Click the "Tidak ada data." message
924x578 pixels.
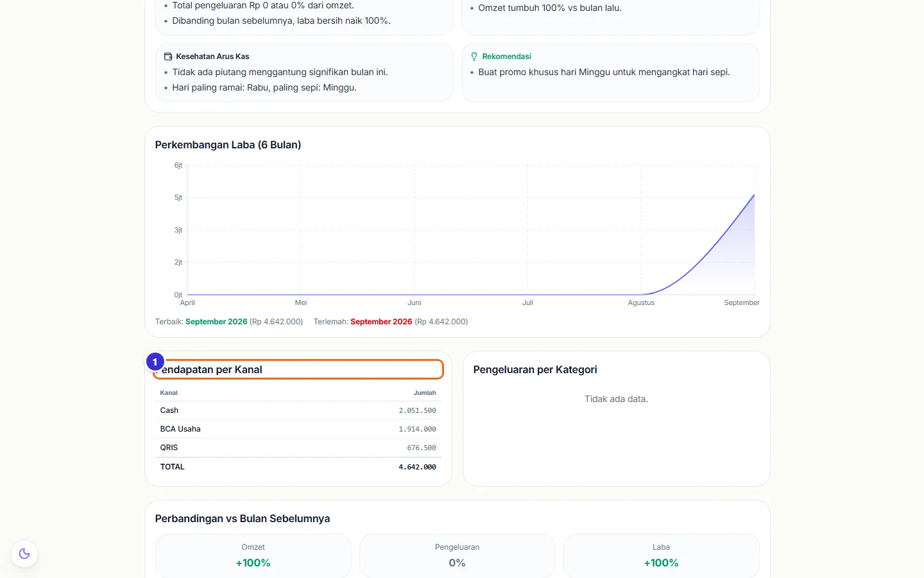[x=616, y=399]
